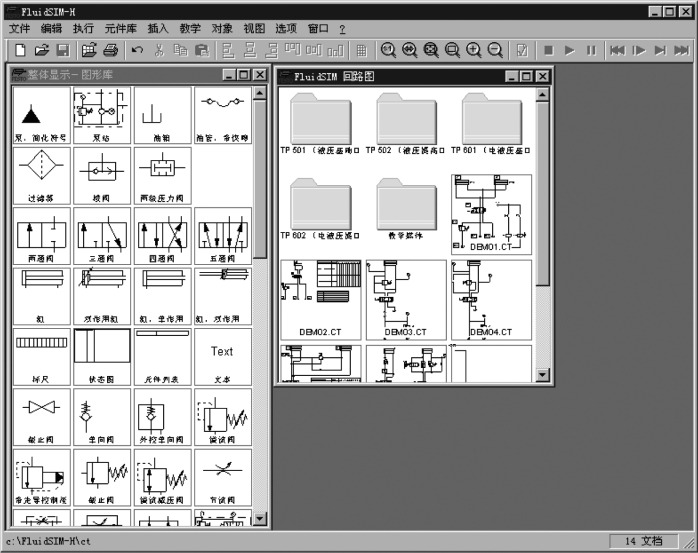Viewport: 698px width, 553px height.
Task: Select the Text component in library
Action: 223,357
